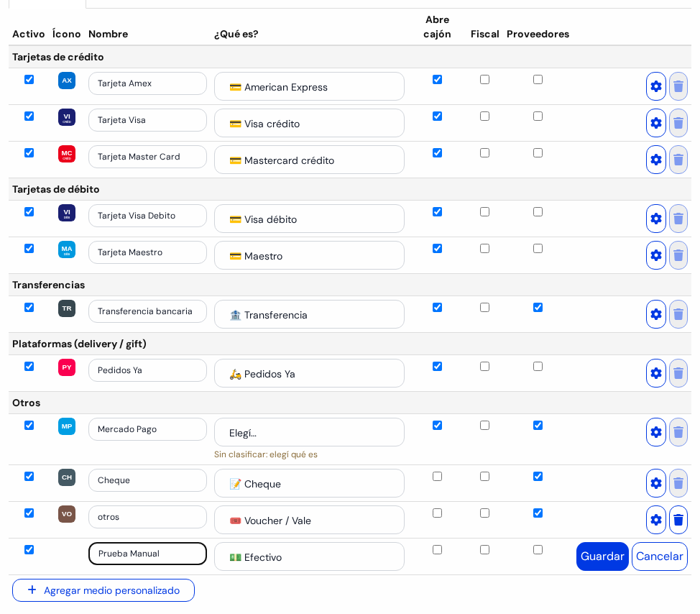The height and width of the screenshot is (614, 700).
Task: Click the Cheque name input field
Action: 148,480
